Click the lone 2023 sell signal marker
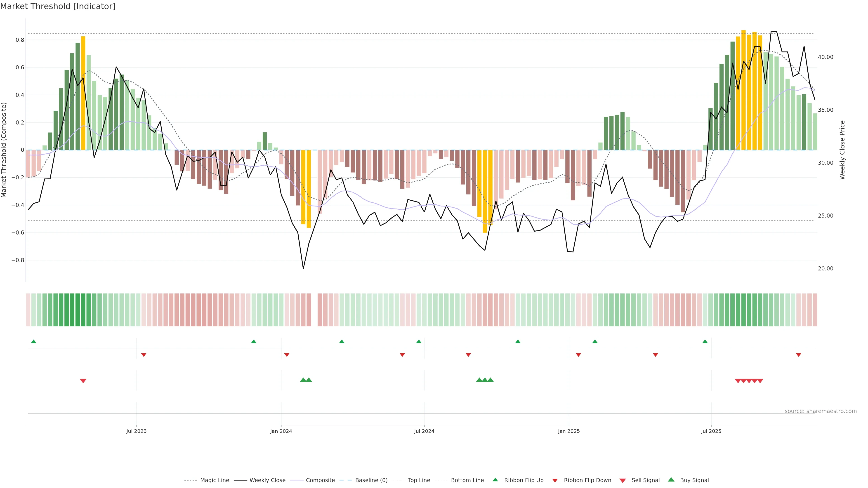 pos(83,381)
